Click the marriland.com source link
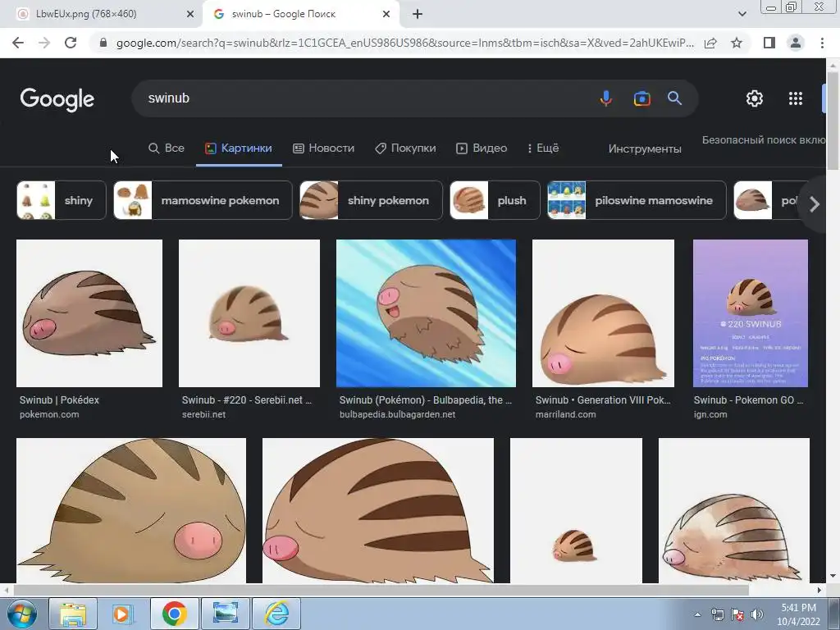Viewport: 840px width, 630px height. (565, 414)
